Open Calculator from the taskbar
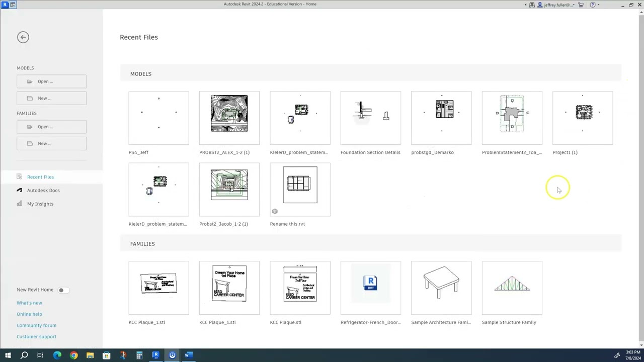 139,355
